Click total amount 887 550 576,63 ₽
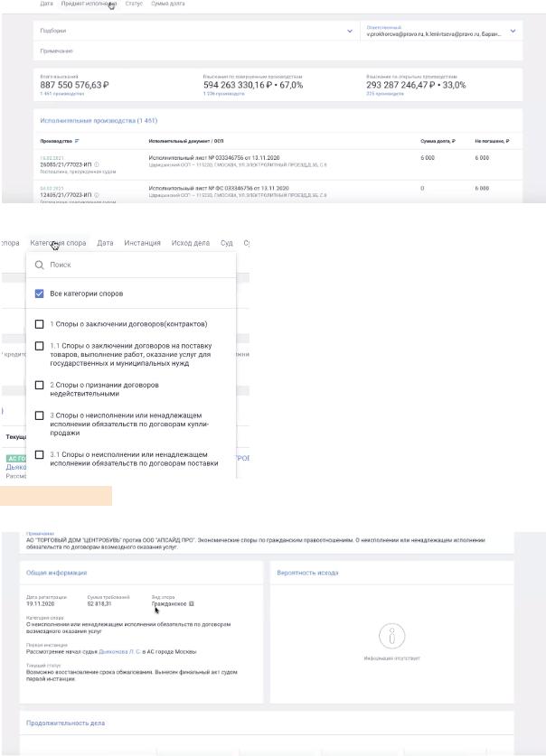546x756 pixels. click(x=74, y=85)
